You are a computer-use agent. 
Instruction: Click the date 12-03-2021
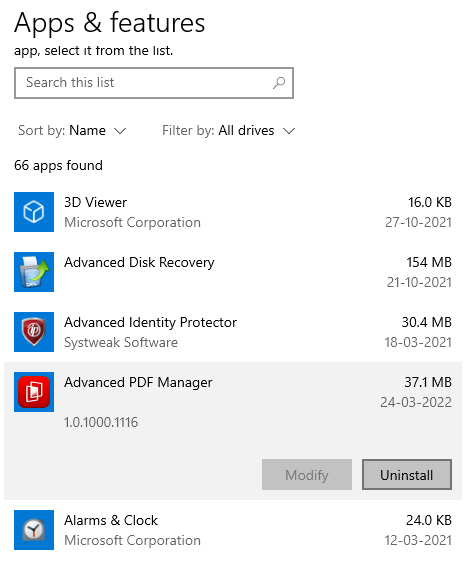click(x=418, y=540)
